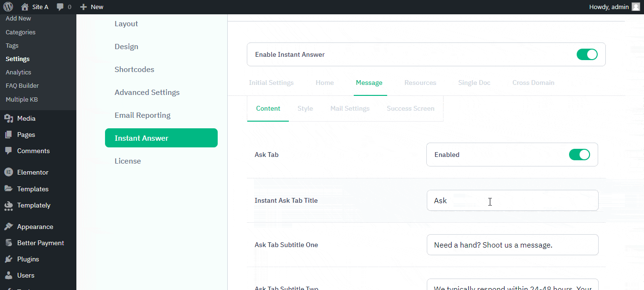Open the Success Screen tab
The width and height of the screenshot is (644, 290).
[410, 108]
